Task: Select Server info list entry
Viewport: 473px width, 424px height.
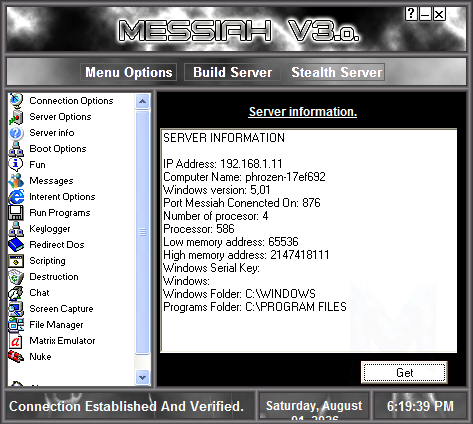Action: point(52,133)
